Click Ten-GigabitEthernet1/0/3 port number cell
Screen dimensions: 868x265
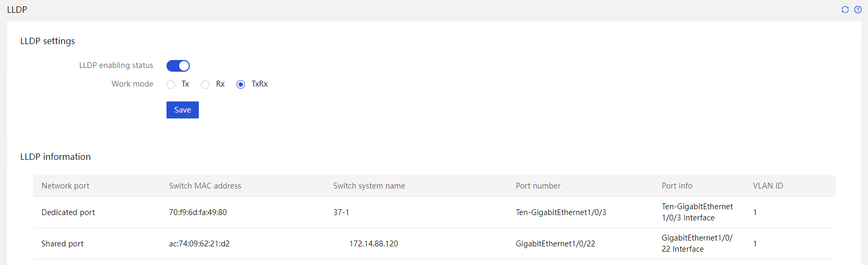click(561, 212)
